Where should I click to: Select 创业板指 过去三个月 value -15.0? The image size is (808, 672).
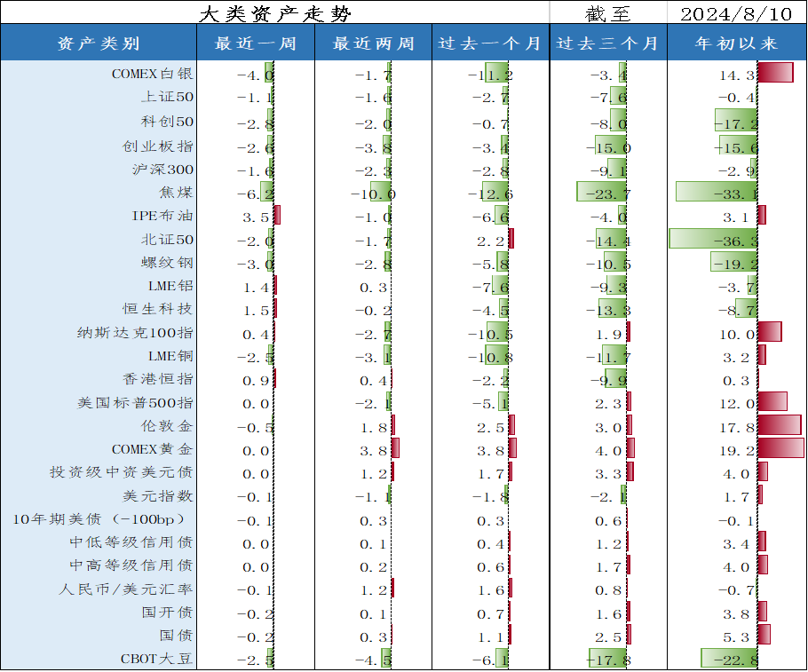(609, 147)
